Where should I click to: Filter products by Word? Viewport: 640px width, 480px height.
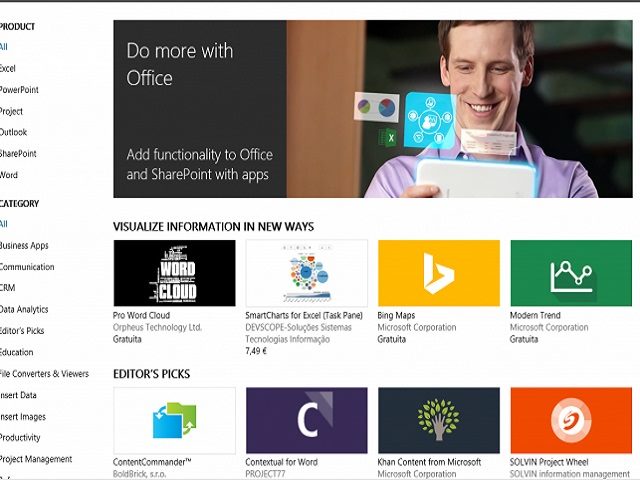(x=9, y=175)
